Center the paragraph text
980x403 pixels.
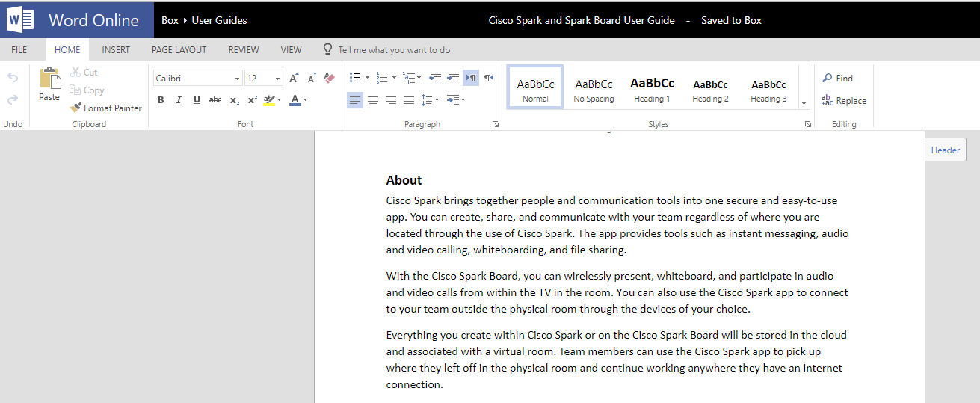click(x=373, y=100)
